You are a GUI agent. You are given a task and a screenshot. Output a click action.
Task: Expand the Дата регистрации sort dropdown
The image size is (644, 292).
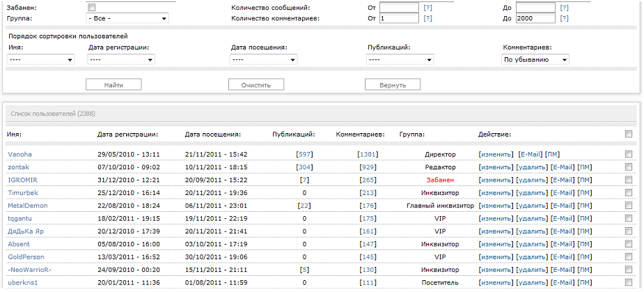(x=120, y=60)
